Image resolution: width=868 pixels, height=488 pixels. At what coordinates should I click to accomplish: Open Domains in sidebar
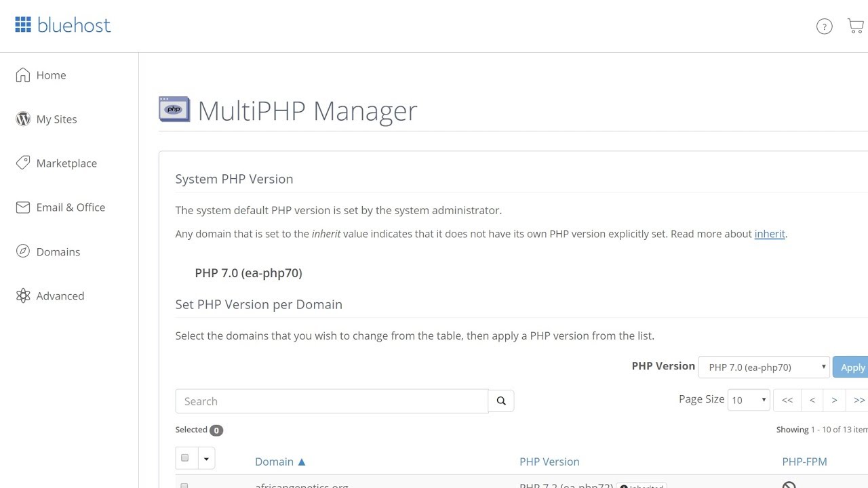pyautogui.click(x=58, y=251)
